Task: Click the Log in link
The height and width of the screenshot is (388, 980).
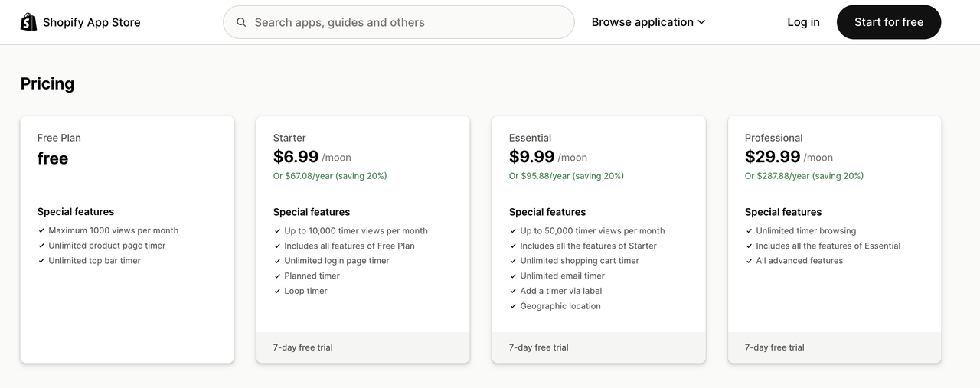Action: click(x=803, y=22)
